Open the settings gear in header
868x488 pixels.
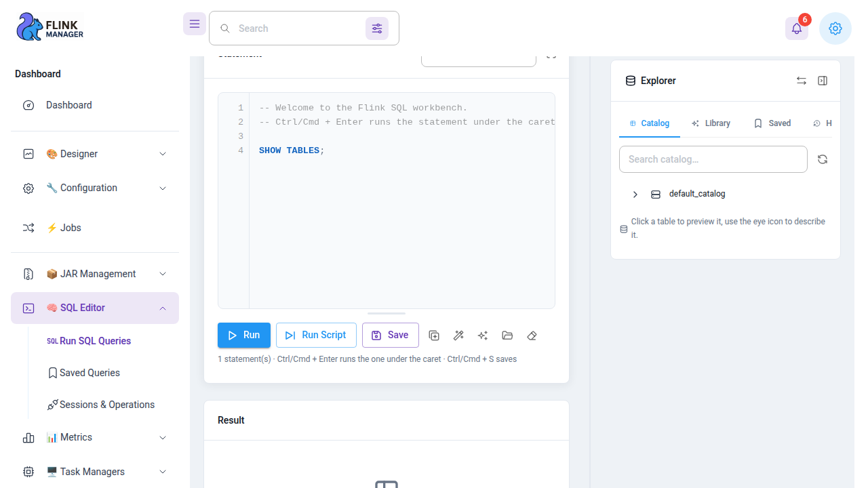coord(835,28)
